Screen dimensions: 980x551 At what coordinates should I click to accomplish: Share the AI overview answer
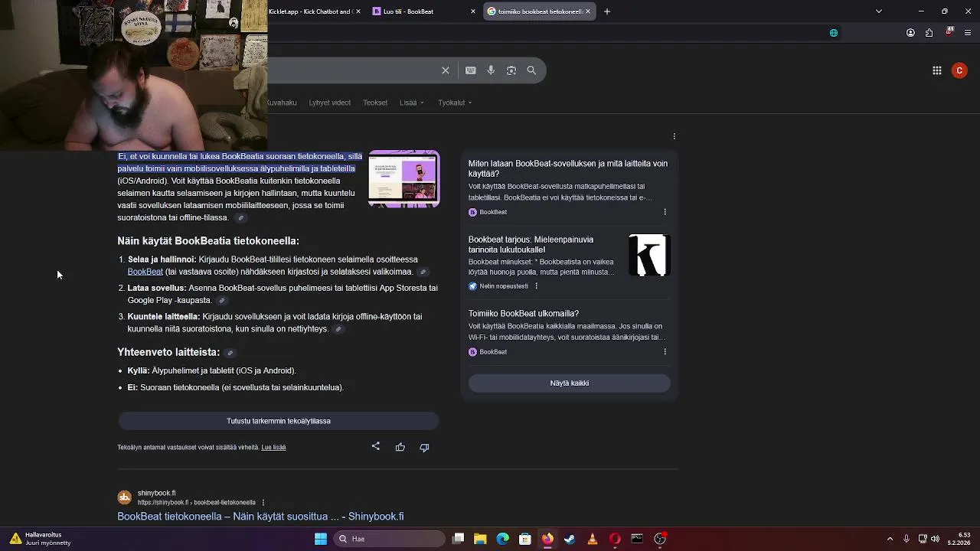376,447
